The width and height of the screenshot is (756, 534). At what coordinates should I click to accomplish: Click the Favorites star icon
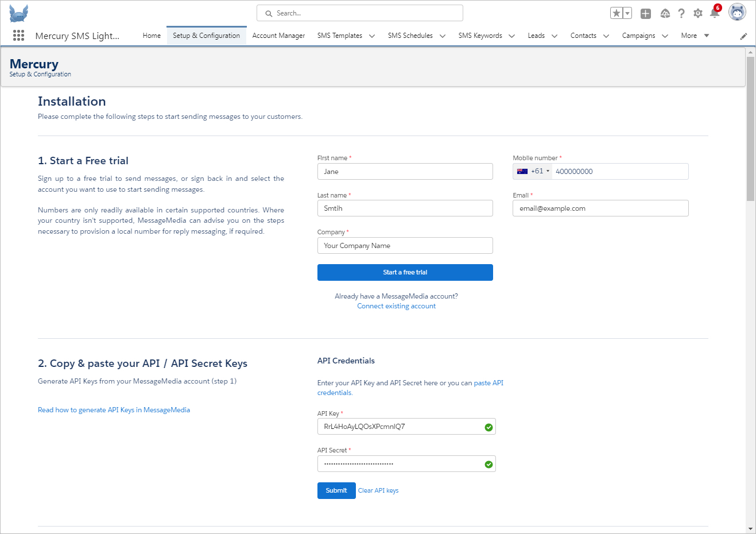click(x=617, y=13)
